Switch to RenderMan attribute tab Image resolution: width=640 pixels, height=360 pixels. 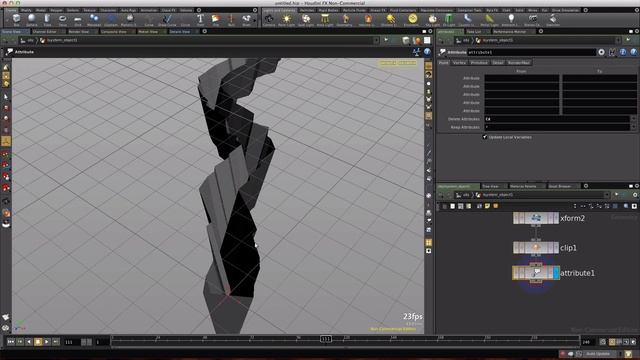(519, 62)
